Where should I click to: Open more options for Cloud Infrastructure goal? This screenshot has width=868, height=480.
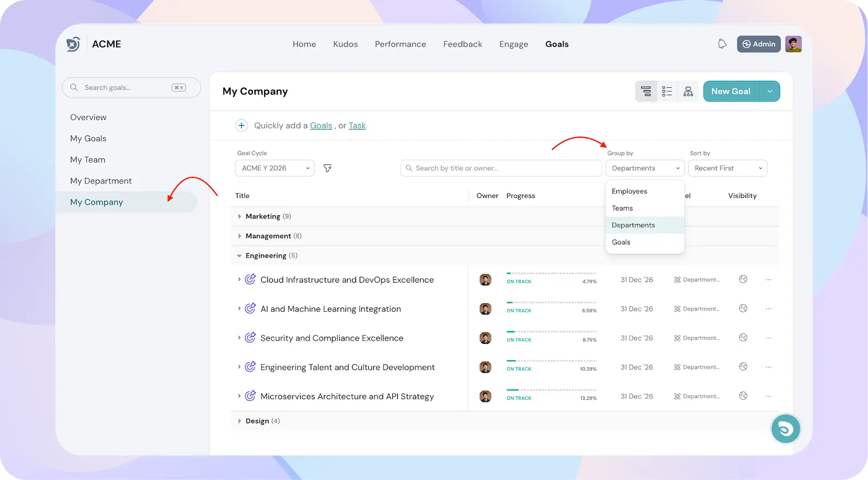768,280
